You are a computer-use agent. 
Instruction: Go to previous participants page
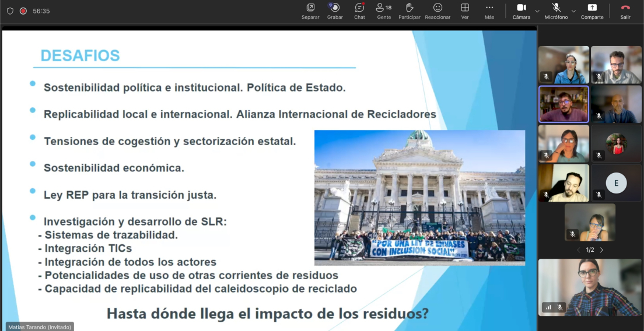click(579, 250)
